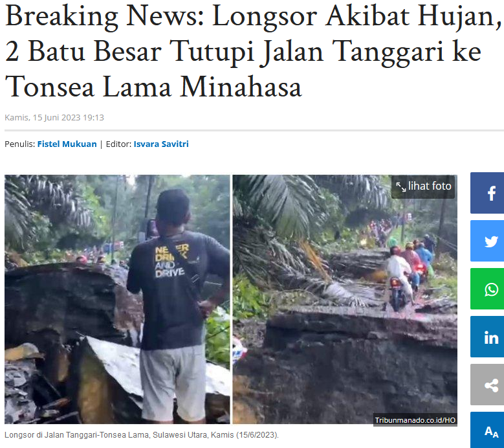This screenshot has width=504, height=448.
Task: Click the horizontal divider under the date
Action: 254,131
